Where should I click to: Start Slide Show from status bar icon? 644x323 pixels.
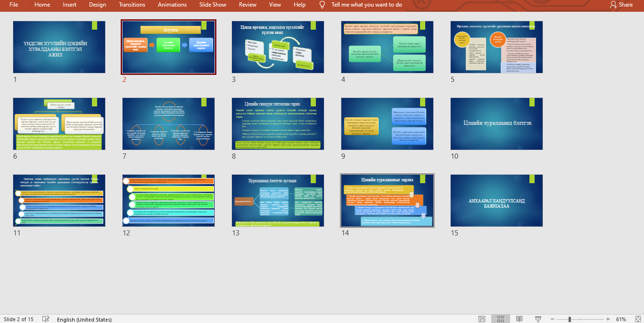(537, 319)
